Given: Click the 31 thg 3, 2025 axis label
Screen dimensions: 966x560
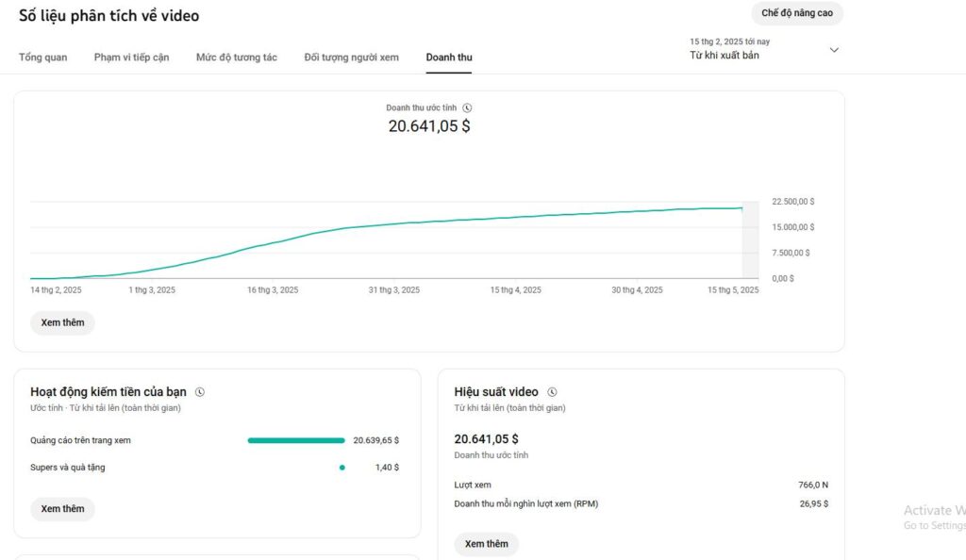Looking at the screenshot, I should [x=394, y=289].
